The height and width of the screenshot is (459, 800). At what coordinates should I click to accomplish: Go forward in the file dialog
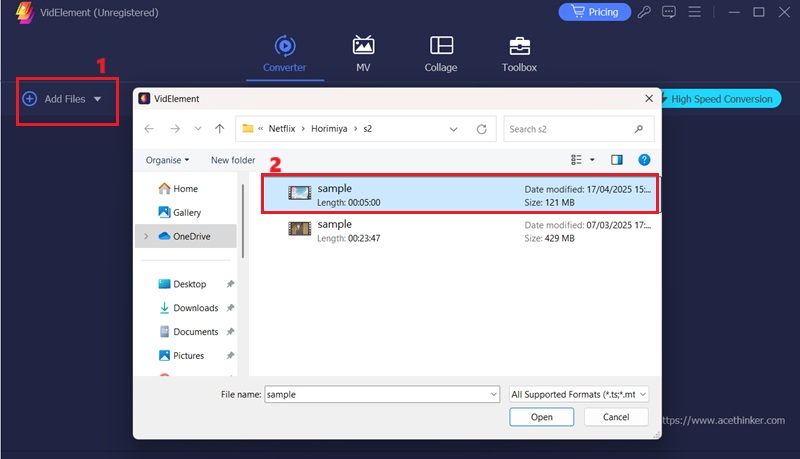pyautogui.click(x=175, y=129)
